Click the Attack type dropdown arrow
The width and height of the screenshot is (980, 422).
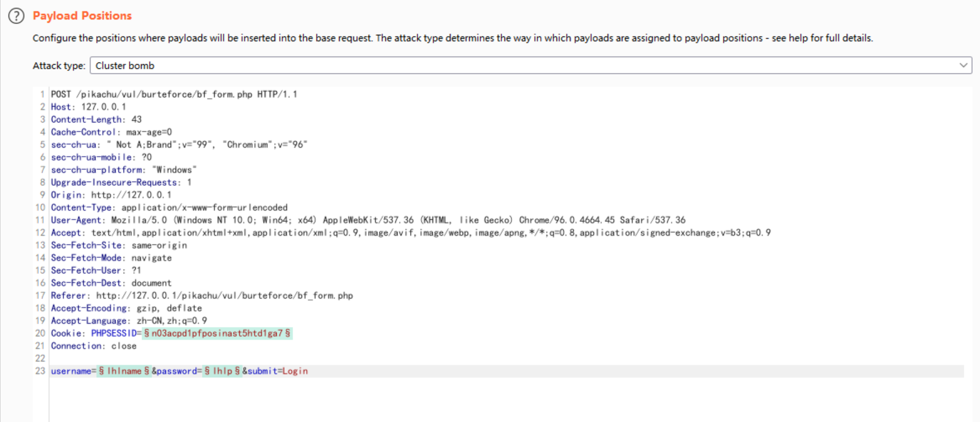[963, 65]
